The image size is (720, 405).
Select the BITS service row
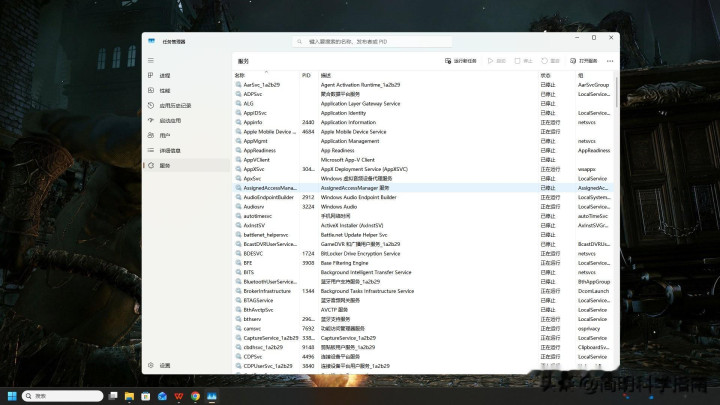249,272
